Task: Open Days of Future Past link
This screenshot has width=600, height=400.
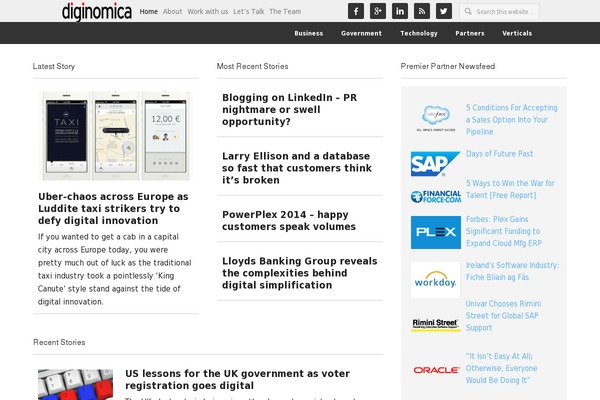Action: pyautogui.click(x=499, y=154)
